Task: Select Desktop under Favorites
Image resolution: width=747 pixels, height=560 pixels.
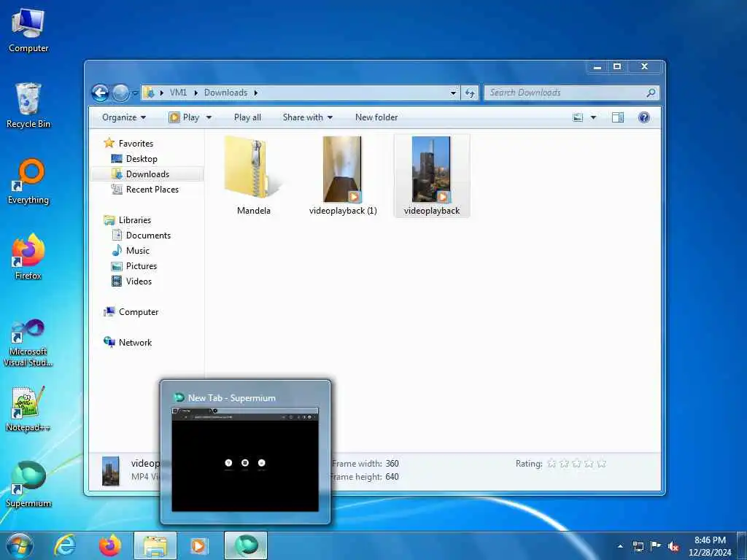Action: tap(142, 158)
